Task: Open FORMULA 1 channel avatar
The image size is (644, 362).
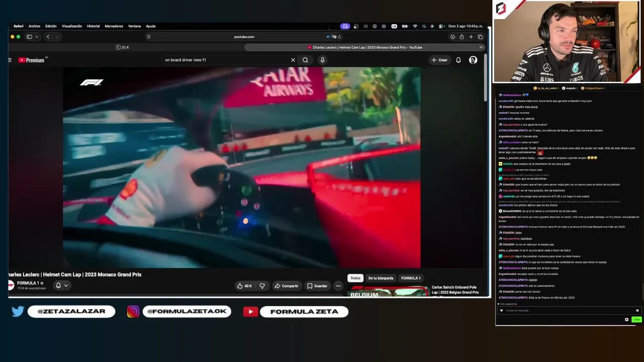Action: coord(11,285)
